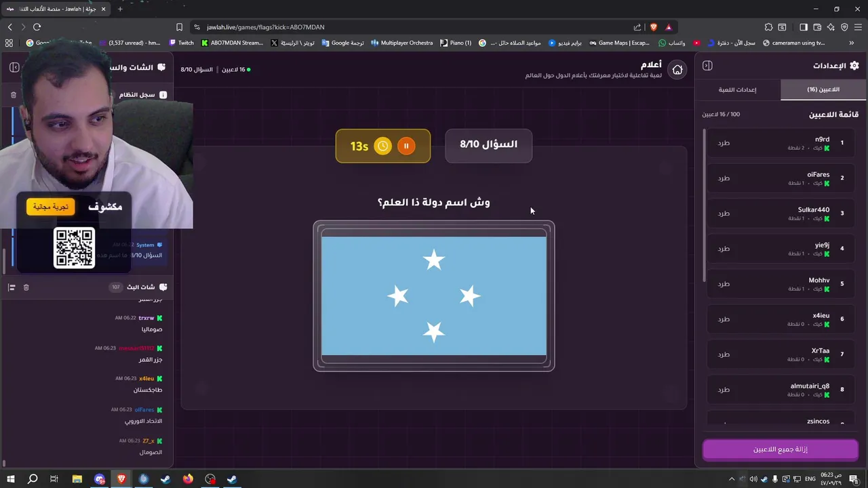
Task: Open Brave Rewards triangle icon
Action: pos(668,27)
